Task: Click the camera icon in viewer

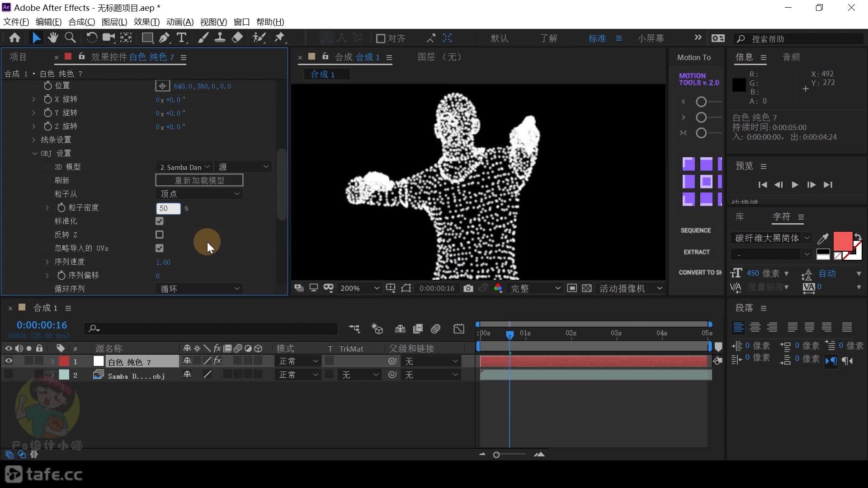Action: tap(468, 288)
